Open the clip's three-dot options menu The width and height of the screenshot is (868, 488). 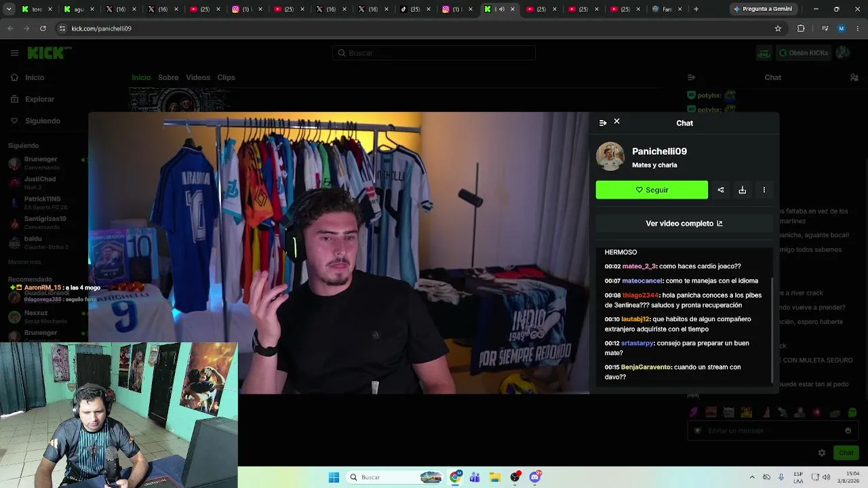coord(764,190)
